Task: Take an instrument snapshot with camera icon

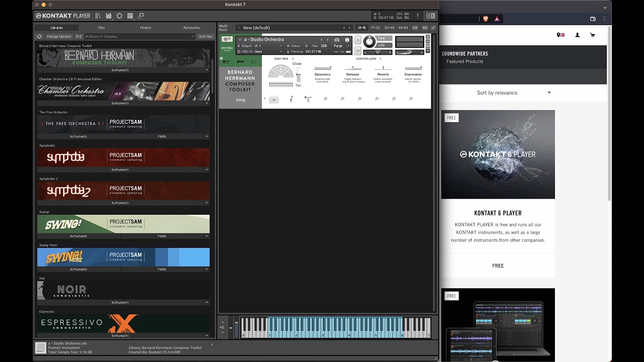Action: pos(337,40)
